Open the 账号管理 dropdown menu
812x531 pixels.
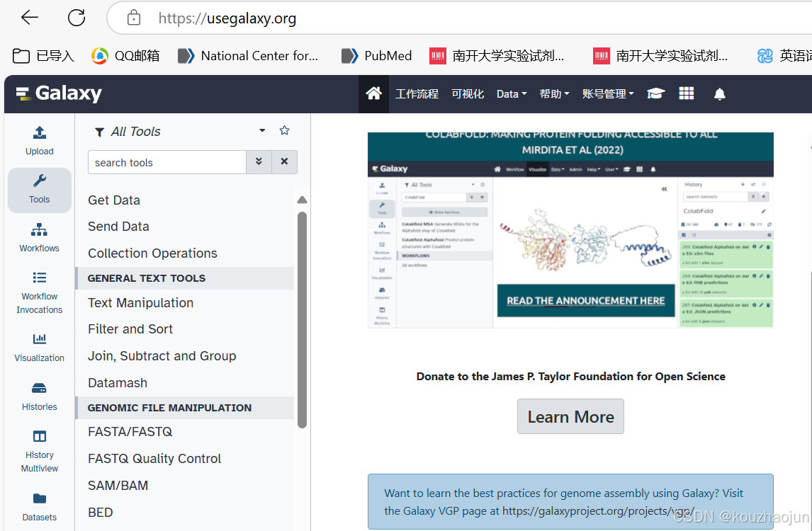coord(608,94)
